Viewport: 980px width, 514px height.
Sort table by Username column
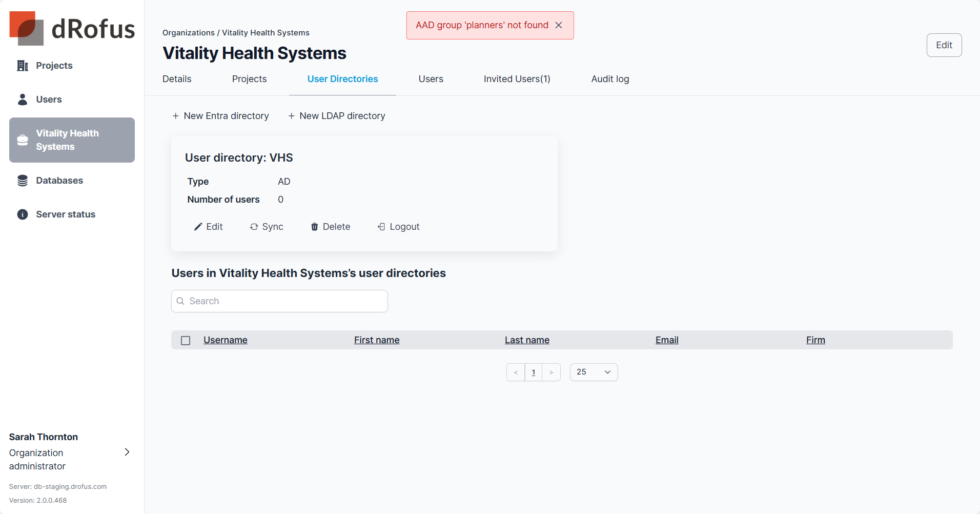click(225, 340)
